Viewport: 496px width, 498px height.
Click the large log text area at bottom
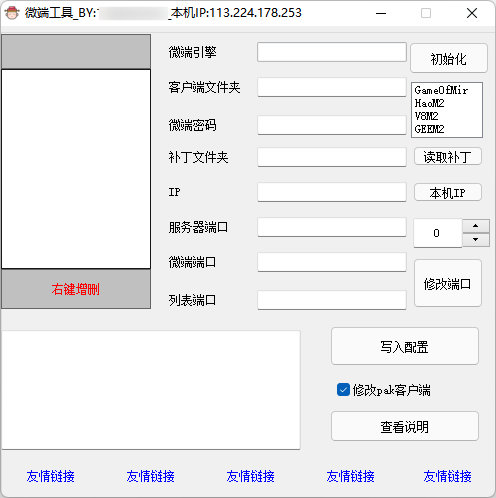151,390
